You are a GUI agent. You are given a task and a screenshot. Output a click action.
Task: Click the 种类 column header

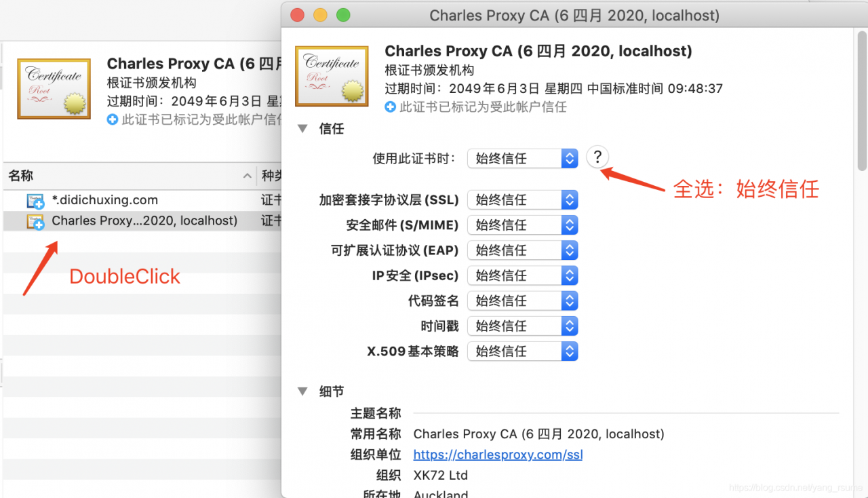point(269,176)
